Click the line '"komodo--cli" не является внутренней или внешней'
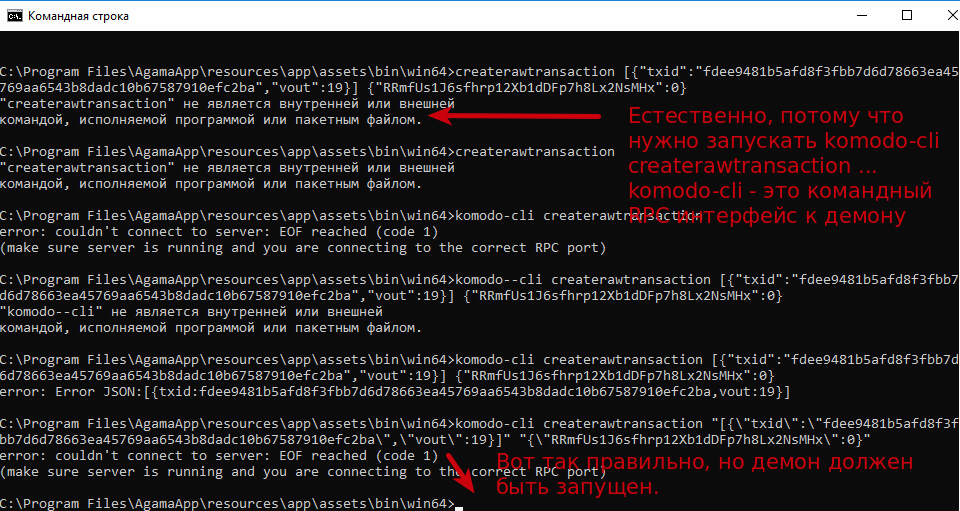This screenshot has width=960, height=511. [x=191, y=311]
